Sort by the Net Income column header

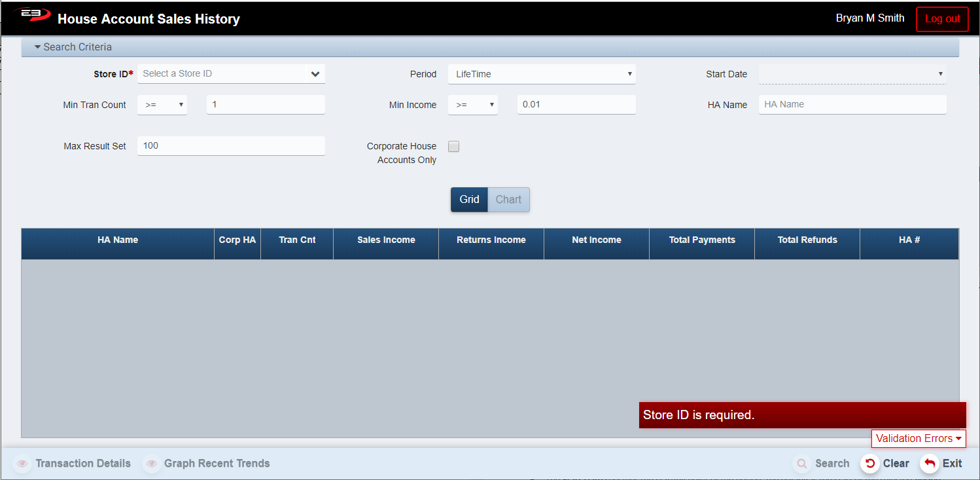[596, 240]
